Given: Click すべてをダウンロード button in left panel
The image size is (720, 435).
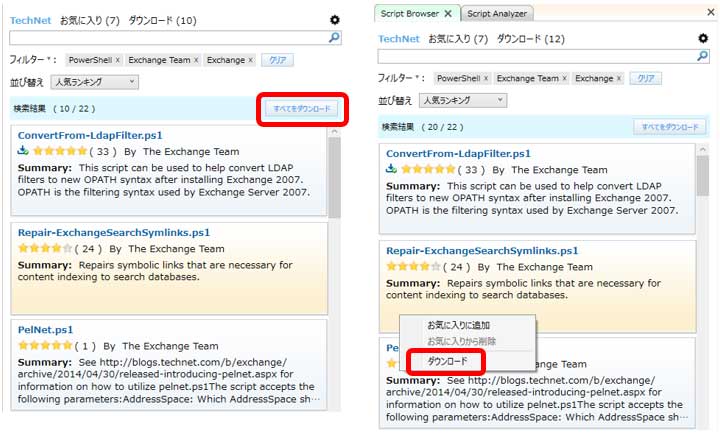Looking at the screenshot, I should (x=302, y=109).
